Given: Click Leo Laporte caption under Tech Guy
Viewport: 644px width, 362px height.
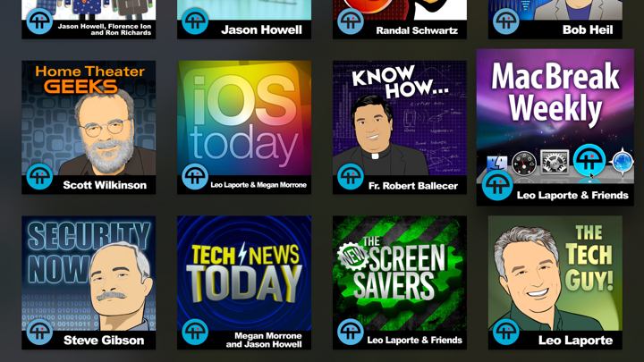Looking at the screenshot, I should [575, 341].
